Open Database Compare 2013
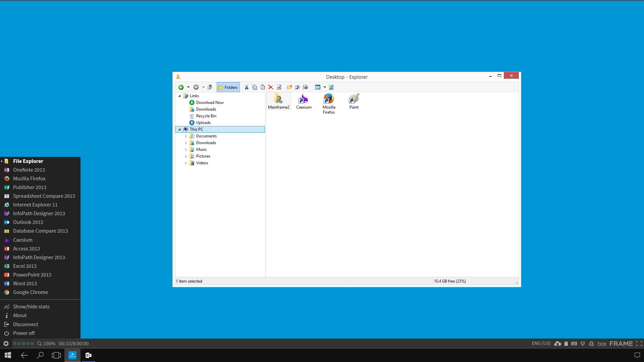This screenshot has width=644, height=362. pos(40,231)
